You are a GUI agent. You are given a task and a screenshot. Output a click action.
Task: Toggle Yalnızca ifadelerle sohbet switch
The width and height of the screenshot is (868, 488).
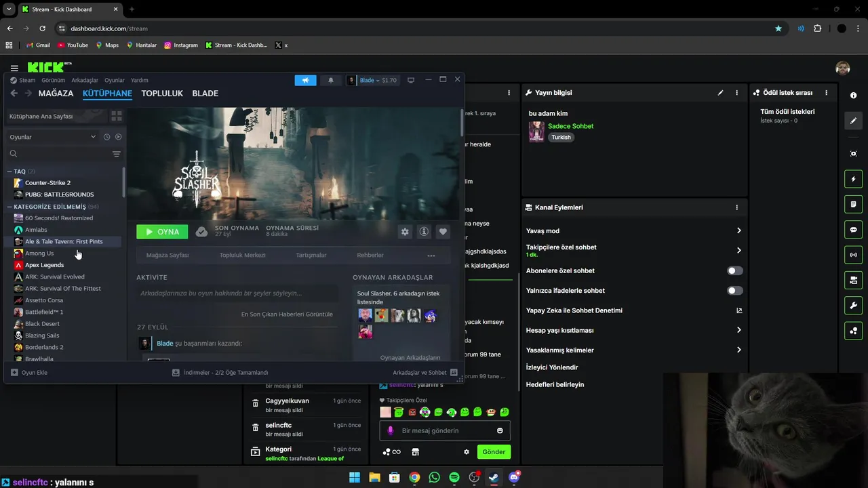click(735, 291)
